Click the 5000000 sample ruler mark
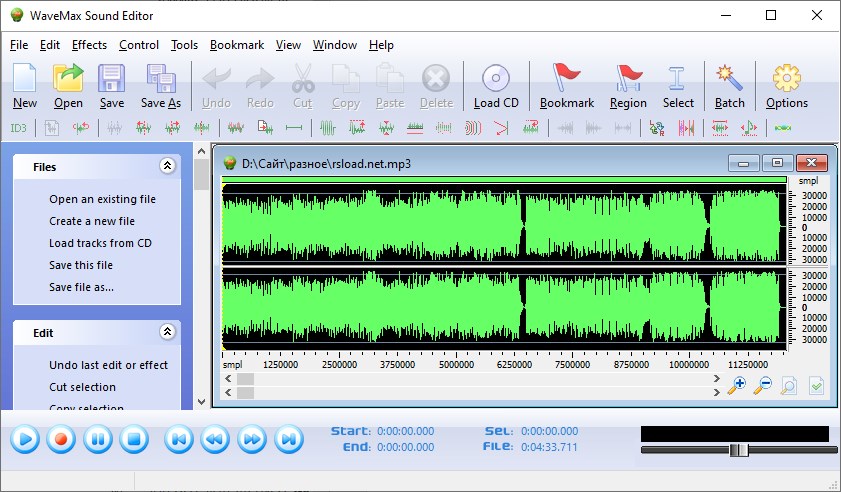Viewport: 841px width, 492px height. [x=456, y=364]
